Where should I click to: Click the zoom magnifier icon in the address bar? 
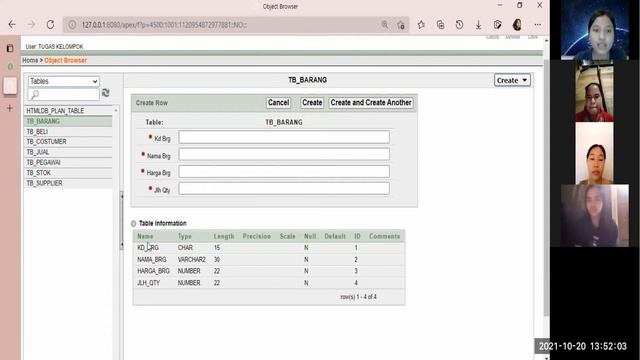[384, 25]
